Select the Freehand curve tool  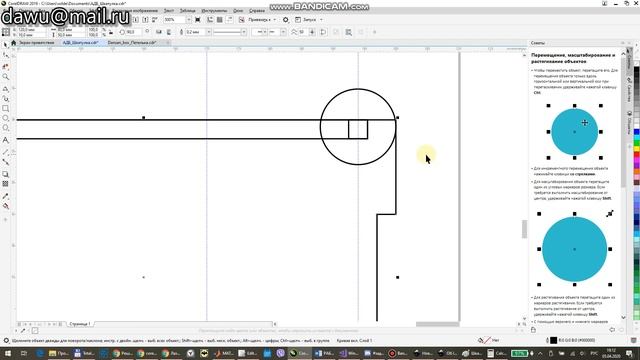pos(5,88)
